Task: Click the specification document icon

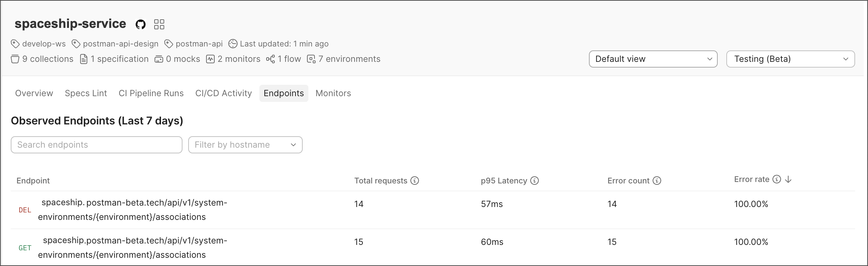Action: click(84, 59)
